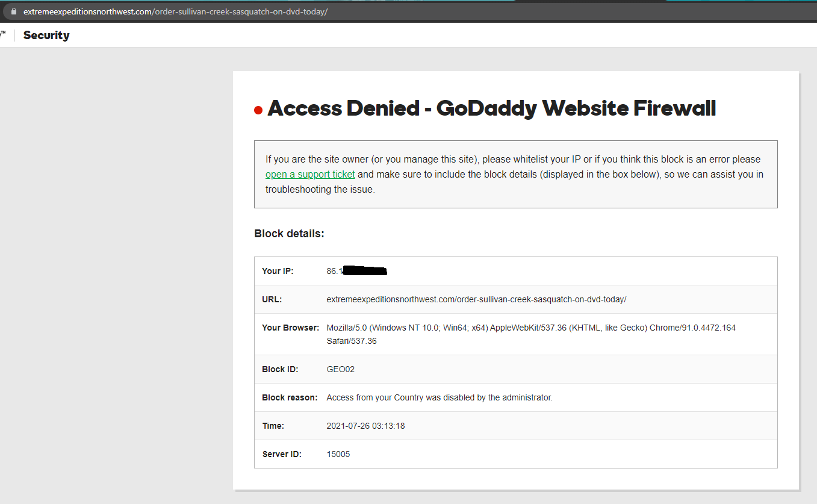
Task: Click the Block reason row label
Action: (x=290, y=397)
